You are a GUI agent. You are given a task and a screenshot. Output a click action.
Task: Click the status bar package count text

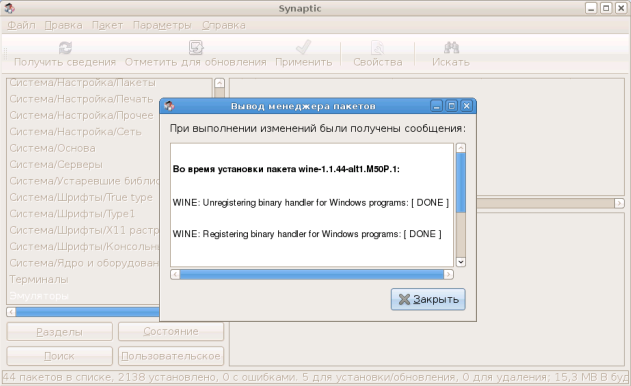[x=316, y=378]
